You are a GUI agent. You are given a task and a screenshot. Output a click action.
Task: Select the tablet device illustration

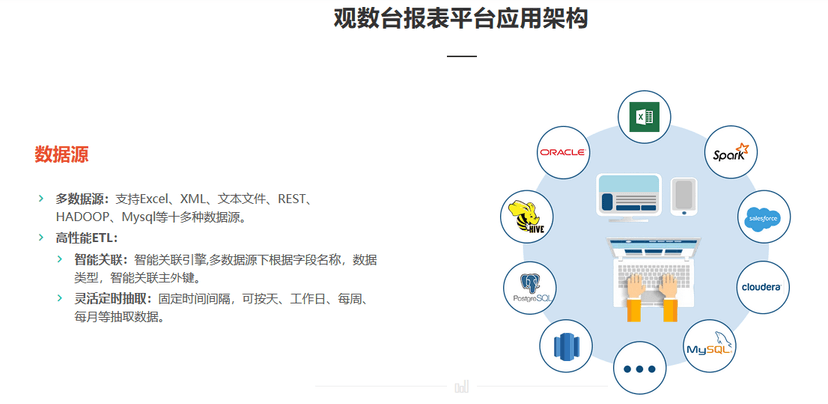click(684, 196)
